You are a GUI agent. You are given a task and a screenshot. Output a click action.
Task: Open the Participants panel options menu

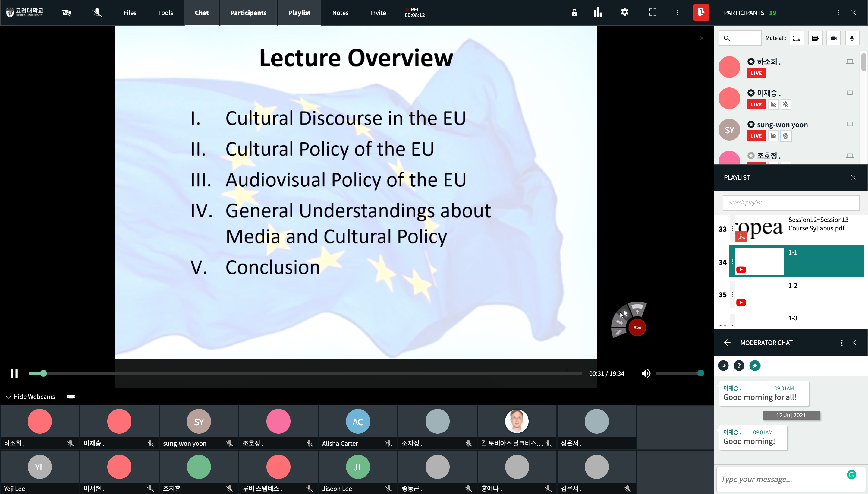point(838,13)
